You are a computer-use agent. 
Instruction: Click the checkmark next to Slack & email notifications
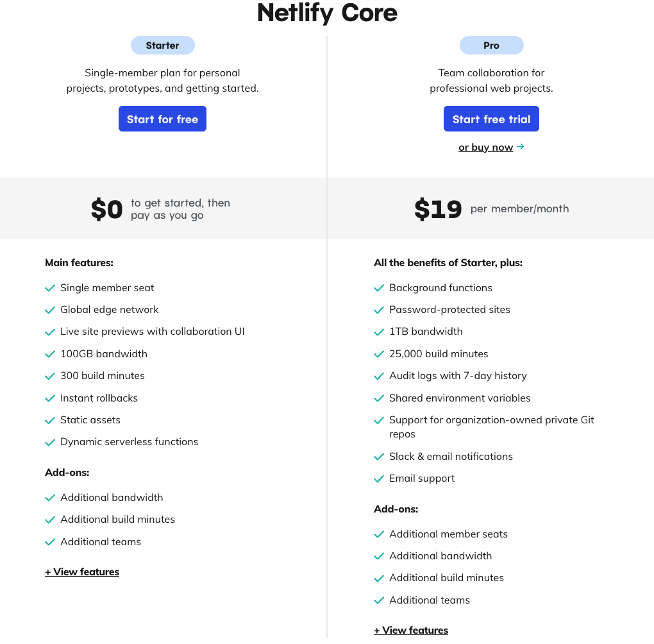point(379,457)
